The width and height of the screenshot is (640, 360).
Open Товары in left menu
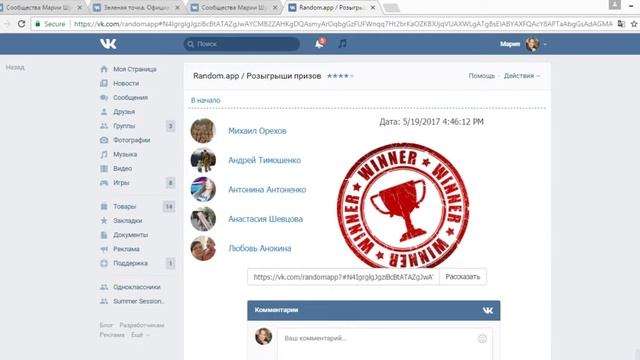pyautogui.click(x=124, y=207)
